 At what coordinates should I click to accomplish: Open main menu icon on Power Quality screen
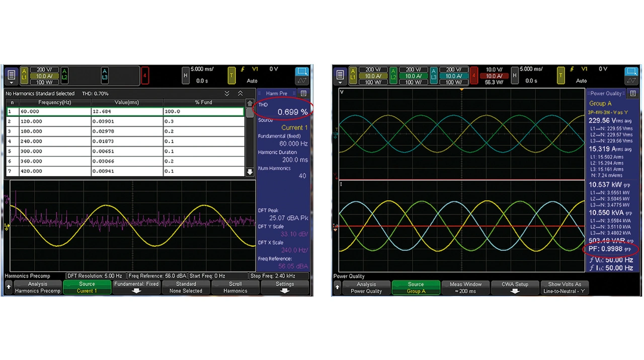click(x=340, y=75)
